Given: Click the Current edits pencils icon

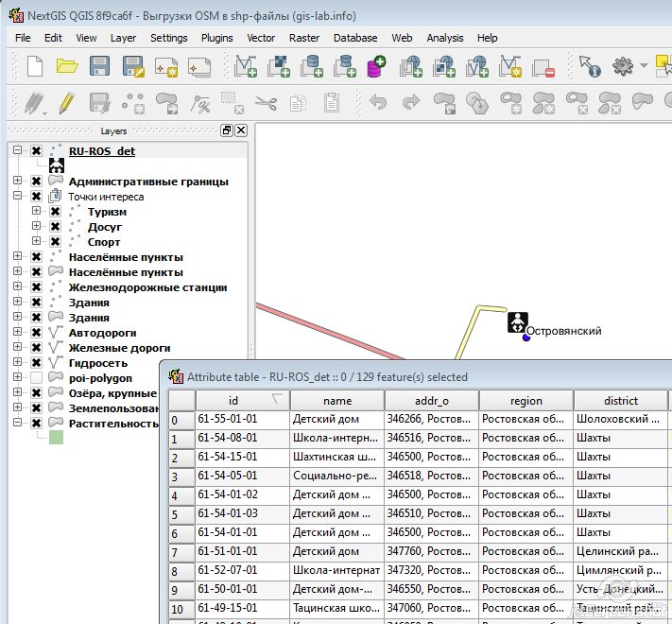Looking at the screenshot, I should coord(34,104).
